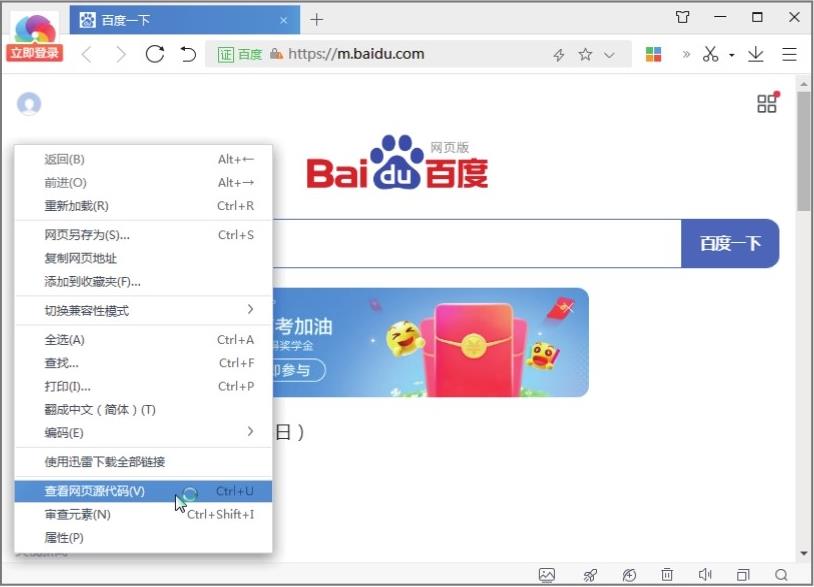The image size is (814, 587).
Task: Choose 翻成中文（简体）(T) menu entry
Action: click(x=143, y=410)
